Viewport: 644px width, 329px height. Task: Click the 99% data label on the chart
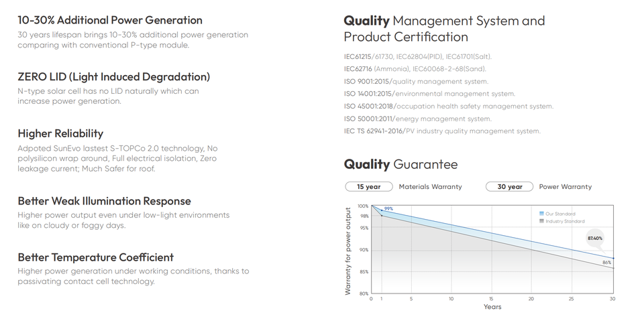(x=388, y=209)
